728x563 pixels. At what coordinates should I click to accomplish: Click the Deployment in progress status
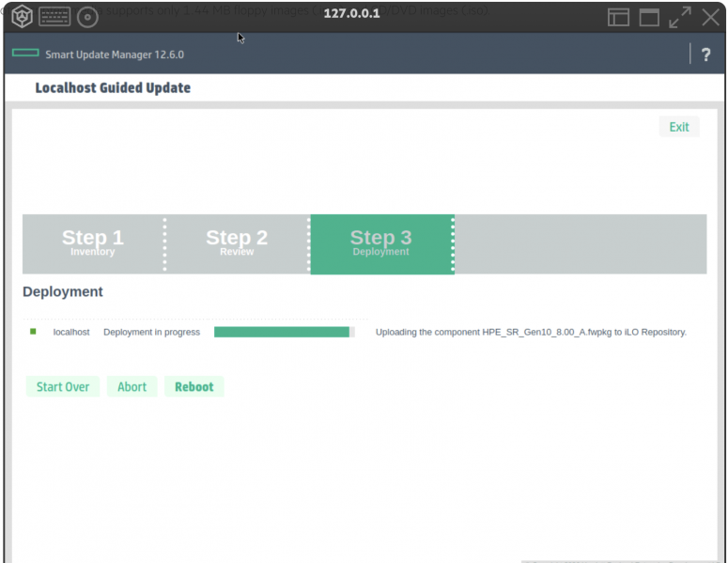pos(152,332)
